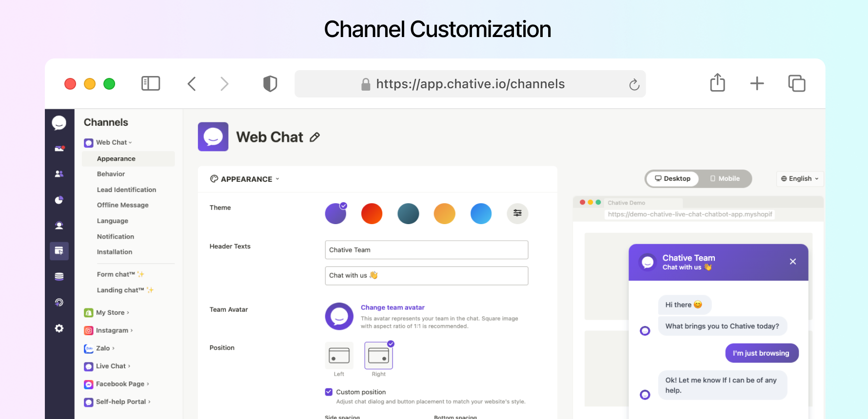Open the single-person agent icon in sidebar
This screenshot has height=419, width=868.
tap(59, 225)
